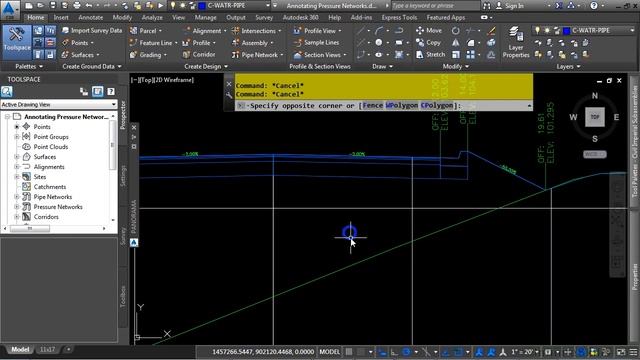Click the Sample Lines tool

pyautogui.click(x=316, y=43)
